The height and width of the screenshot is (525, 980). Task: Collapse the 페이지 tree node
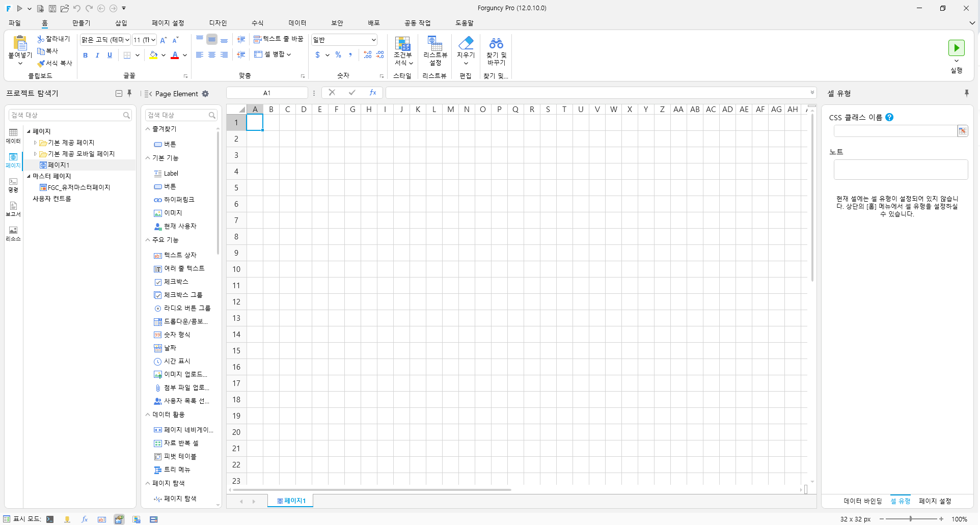[29, 131]
